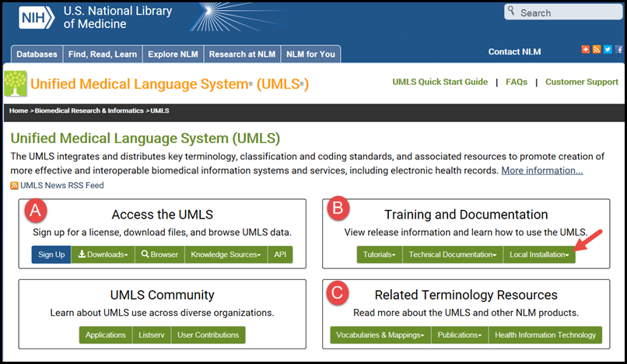Open the UMLS Quick Start Guide link
Image resolution: width=627 pixels, height=364 pixels.
pos(440,82)
